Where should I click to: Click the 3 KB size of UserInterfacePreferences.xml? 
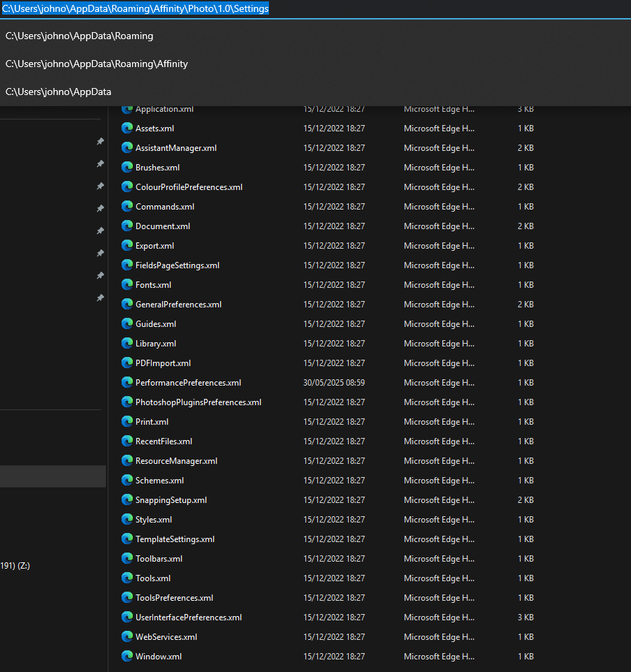(525, 618)
